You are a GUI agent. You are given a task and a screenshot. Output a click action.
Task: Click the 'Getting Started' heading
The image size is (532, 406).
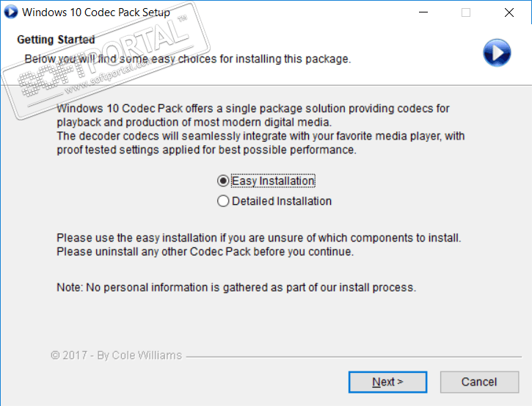point(56,40)
